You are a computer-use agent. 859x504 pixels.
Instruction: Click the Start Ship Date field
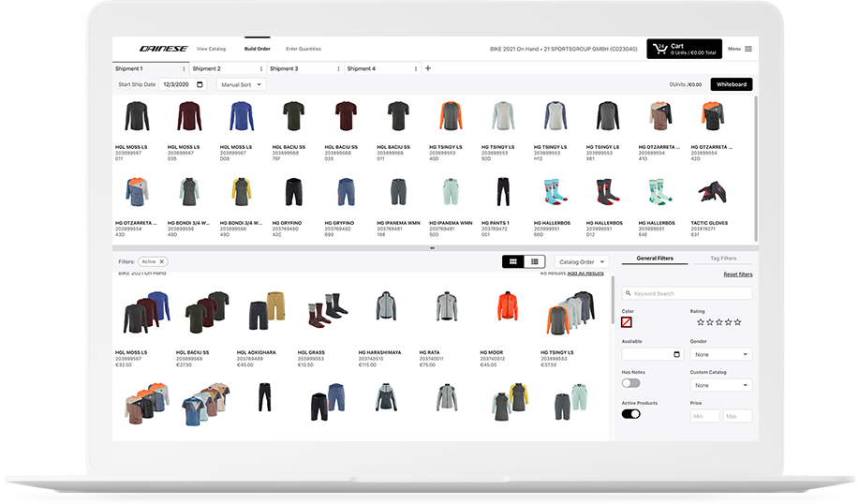coord(183,84)
